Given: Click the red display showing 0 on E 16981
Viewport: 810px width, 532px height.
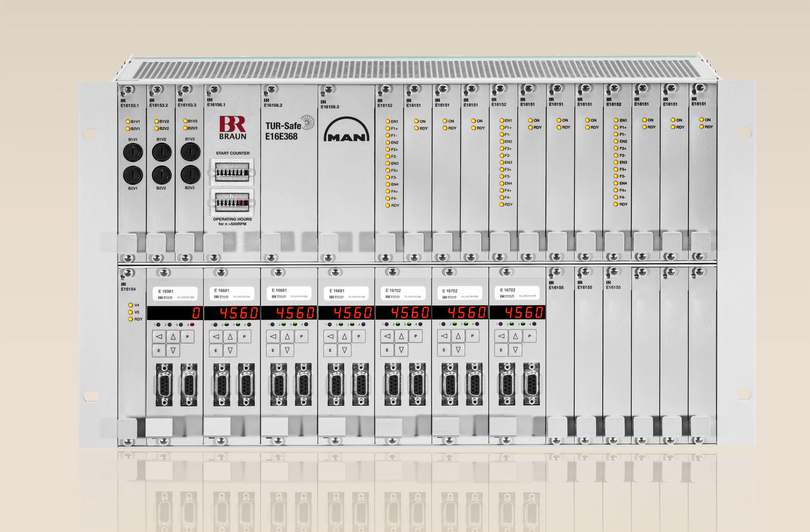Looking at the screenshot, I should (175, 313).
